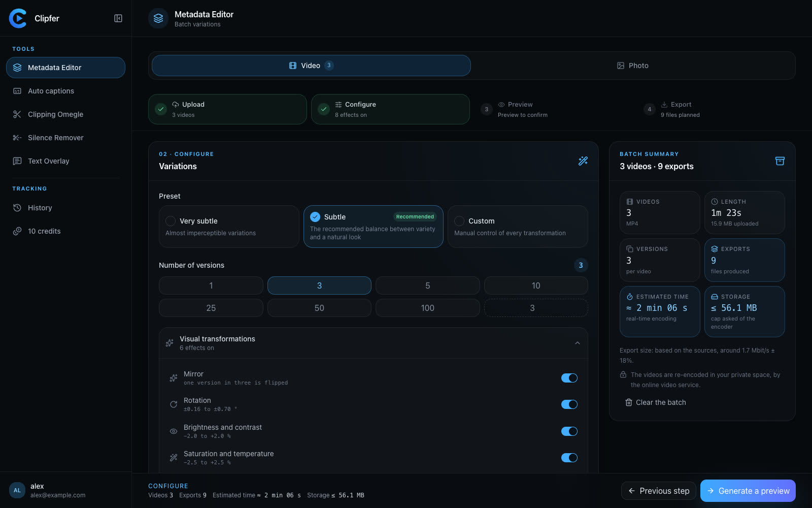Set number of versions to 50
812x508 pixels.
[319, 308]
